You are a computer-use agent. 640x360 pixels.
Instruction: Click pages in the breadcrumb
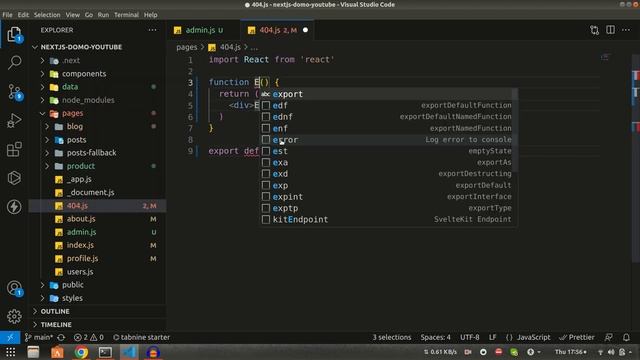(187, 47)
